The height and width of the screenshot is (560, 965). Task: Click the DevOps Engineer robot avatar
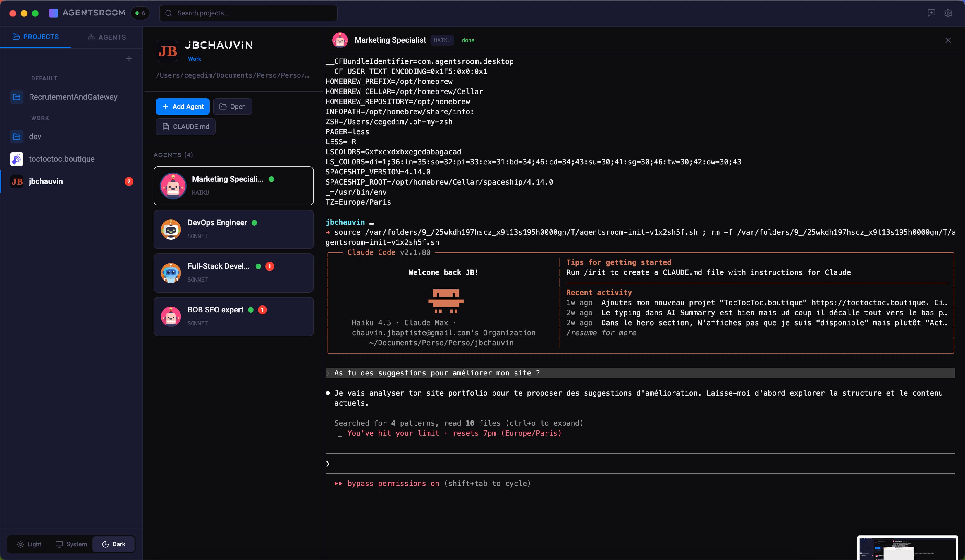click(171, 229)
